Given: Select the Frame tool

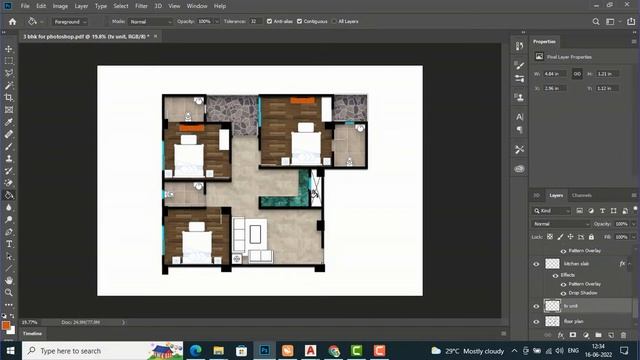Looking at the screenshot, I should pyautogui.click(x=9, y=110).
